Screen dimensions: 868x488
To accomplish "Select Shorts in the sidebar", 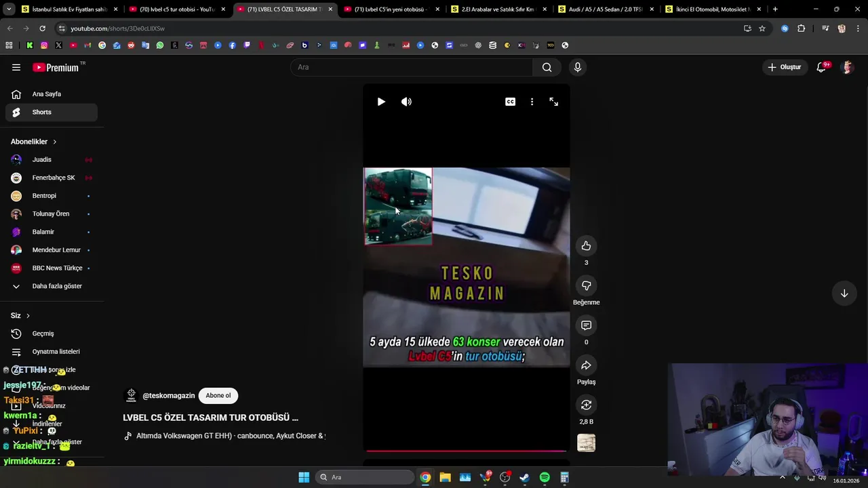I will pos(52,112).
